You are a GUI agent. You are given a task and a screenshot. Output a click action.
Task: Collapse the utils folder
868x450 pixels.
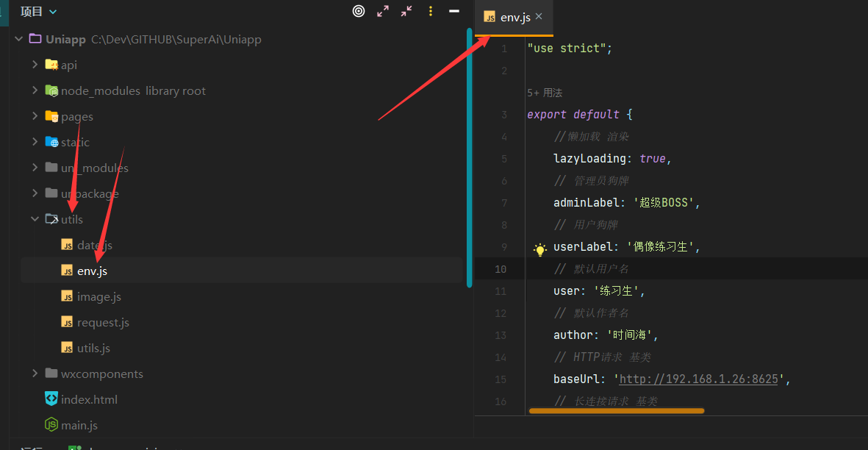[x=35, y=219]
